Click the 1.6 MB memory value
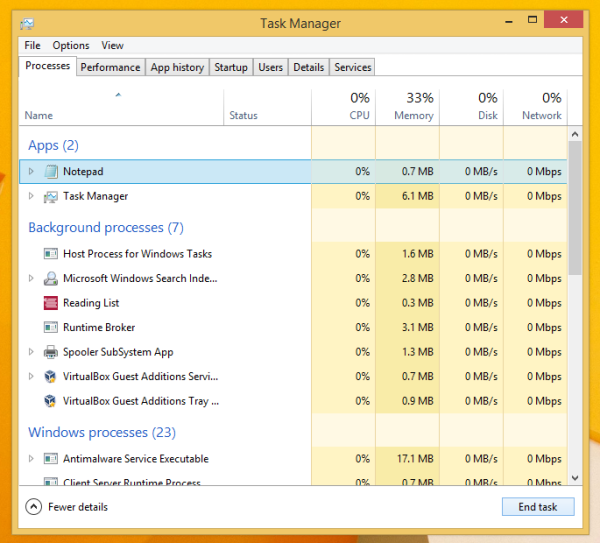Image resolution: width=600 pixels, height=543 pixels. pos(417,254)
